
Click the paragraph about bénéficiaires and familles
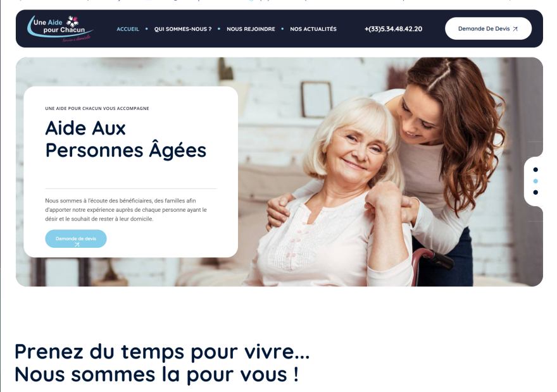pyautogui.click(x=126, y=210)
